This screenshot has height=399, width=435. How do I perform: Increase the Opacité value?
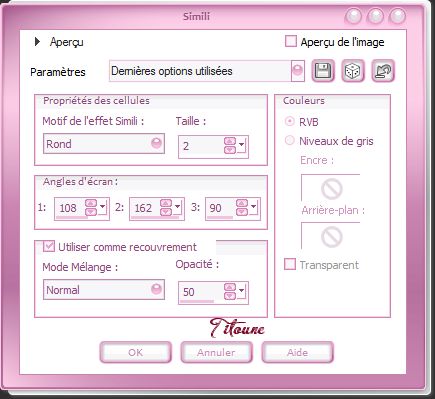[230, 287]
